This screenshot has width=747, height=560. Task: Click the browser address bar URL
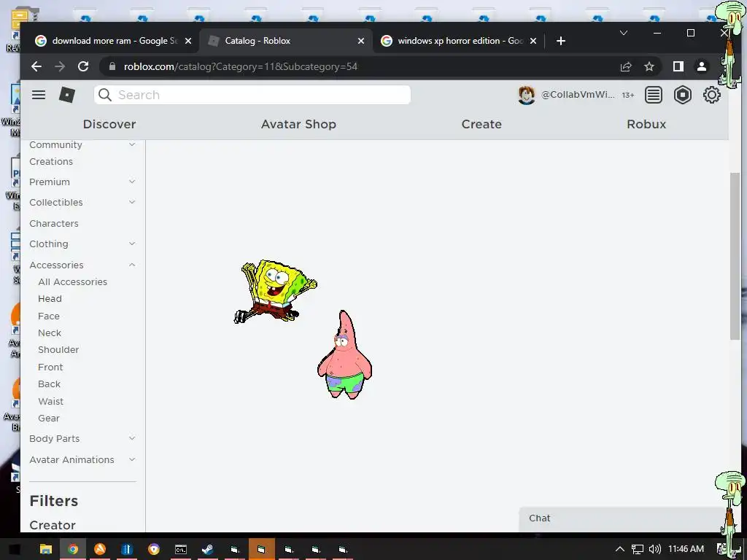[241, 66]
